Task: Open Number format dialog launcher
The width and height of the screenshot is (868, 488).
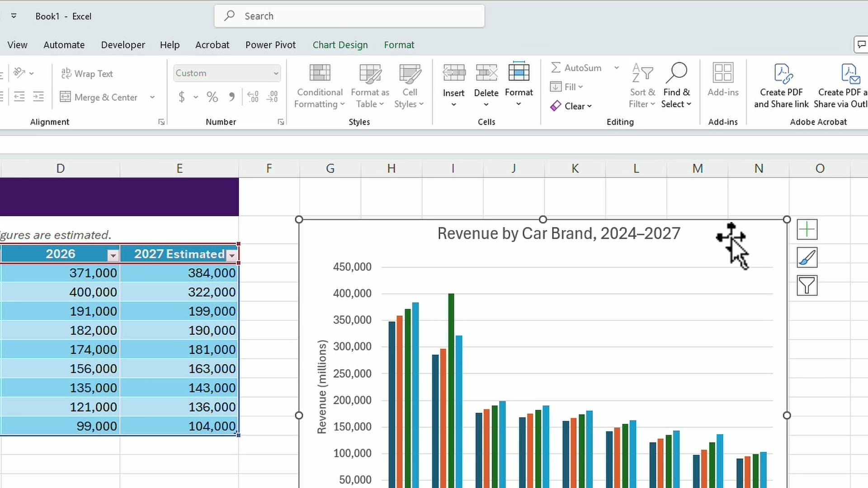Action: (x=281, y=122)
